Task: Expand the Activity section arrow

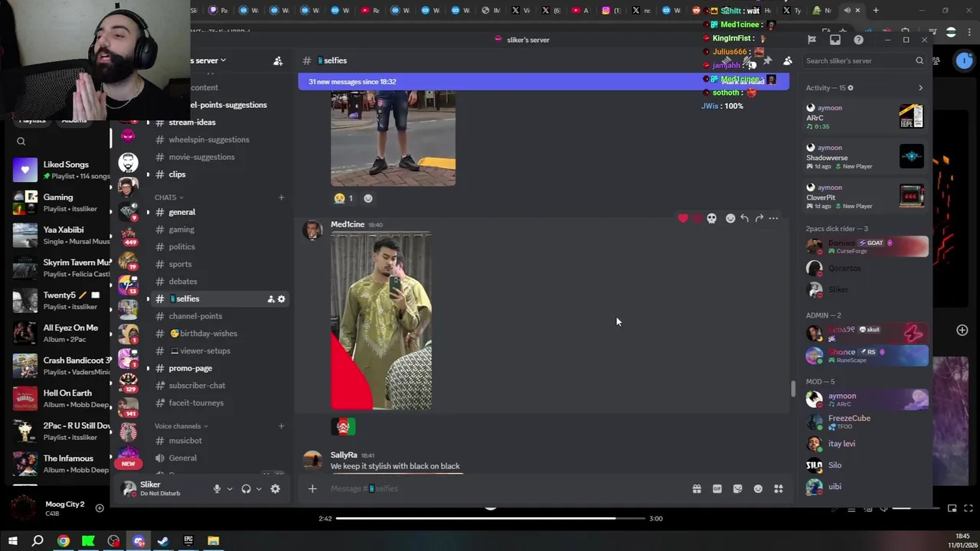Action: point(920,88)
